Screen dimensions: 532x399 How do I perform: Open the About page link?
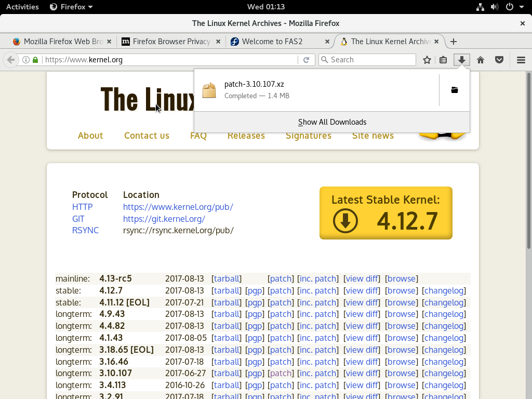pos(90,136)
